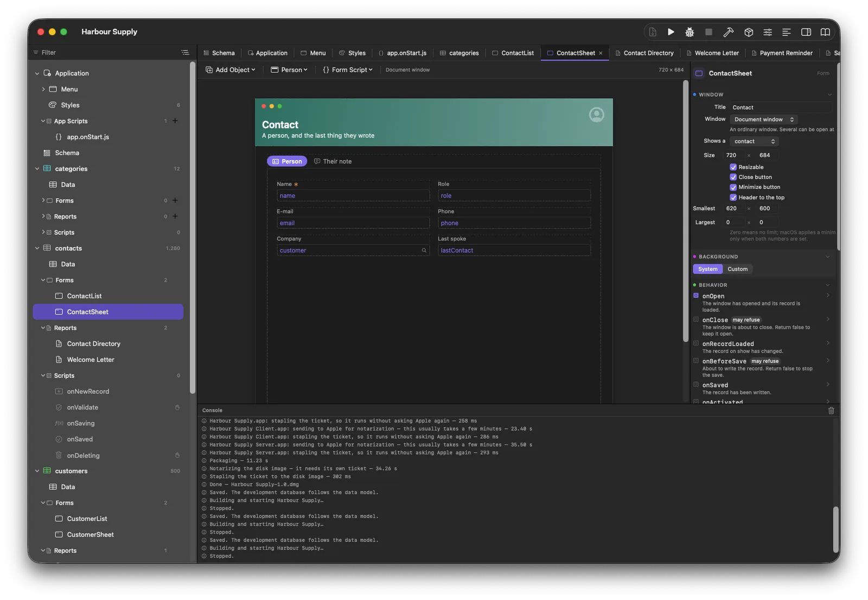Add a new App Script with plus

pyautogui.click(x=175, y=121)
